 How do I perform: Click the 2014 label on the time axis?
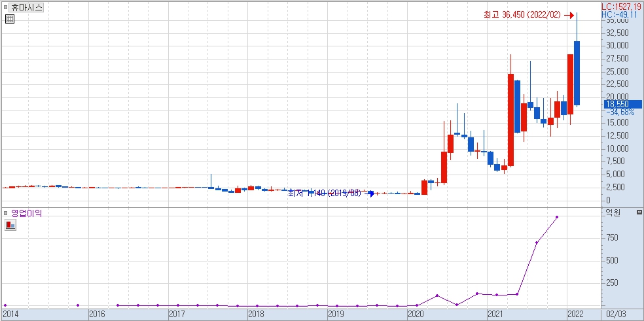point(10,315)
